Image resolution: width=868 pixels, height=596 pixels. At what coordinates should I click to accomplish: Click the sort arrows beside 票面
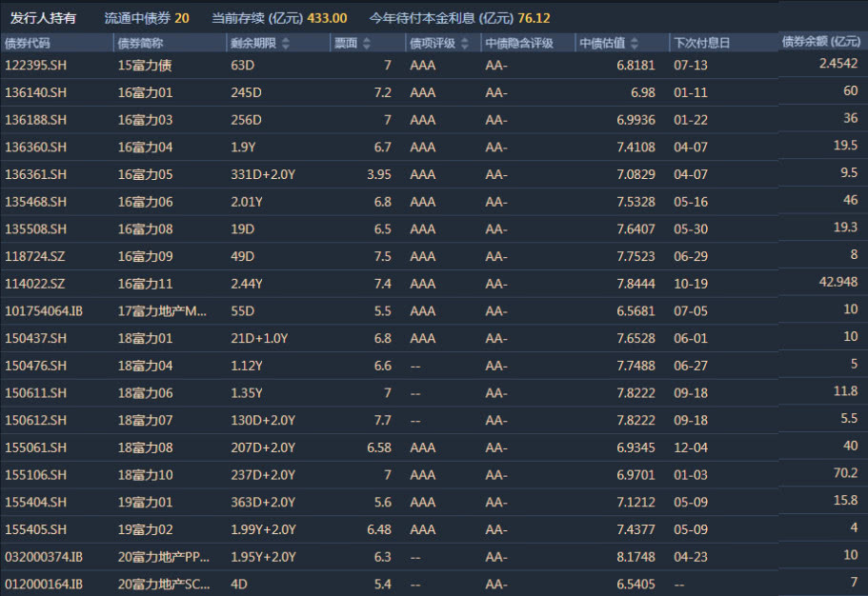(x=367, y=43)
